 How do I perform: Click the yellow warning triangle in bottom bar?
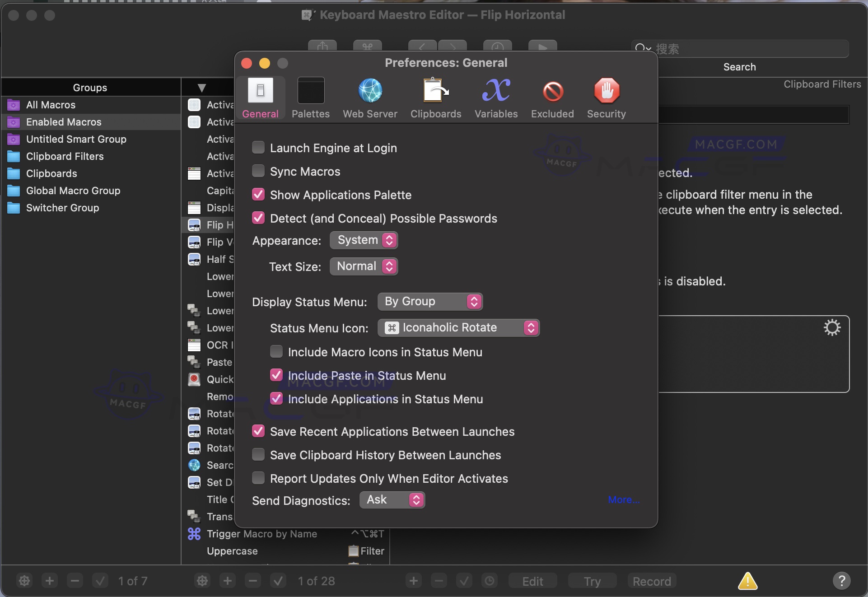pyautogui.click(x=747, y=581)
